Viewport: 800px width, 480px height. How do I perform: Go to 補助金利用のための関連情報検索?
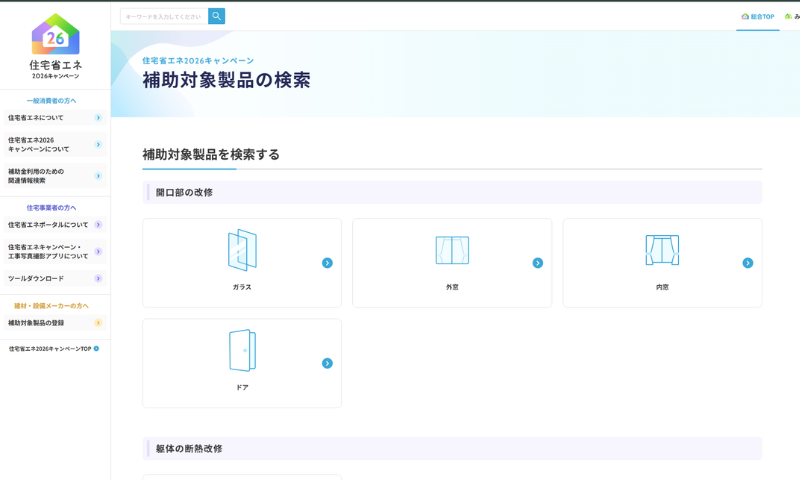(x=54, y=176)
